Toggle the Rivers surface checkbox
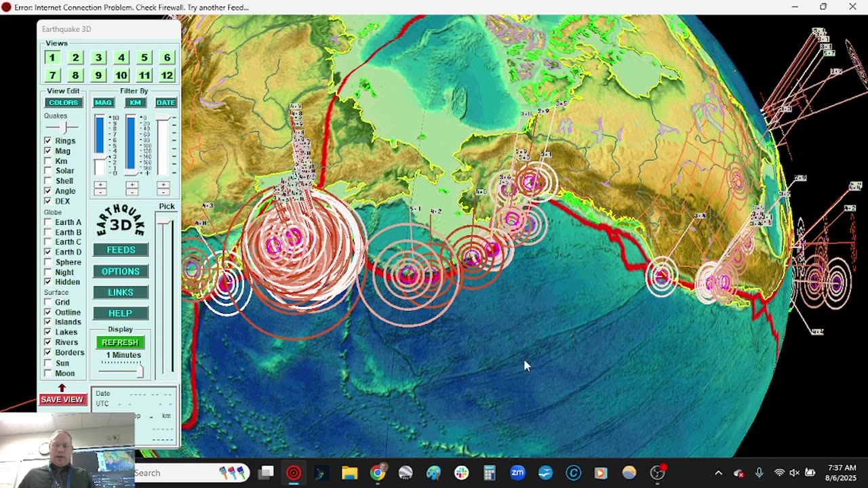Screen dimensions: 868x488 pyautogui.click(x=48, y=342)
